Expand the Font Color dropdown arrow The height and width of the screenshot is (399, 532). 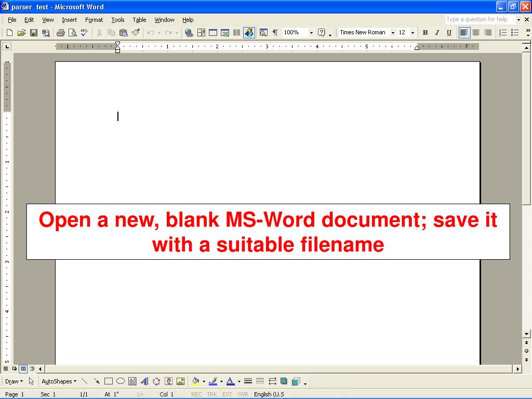[x=239, y=381]
